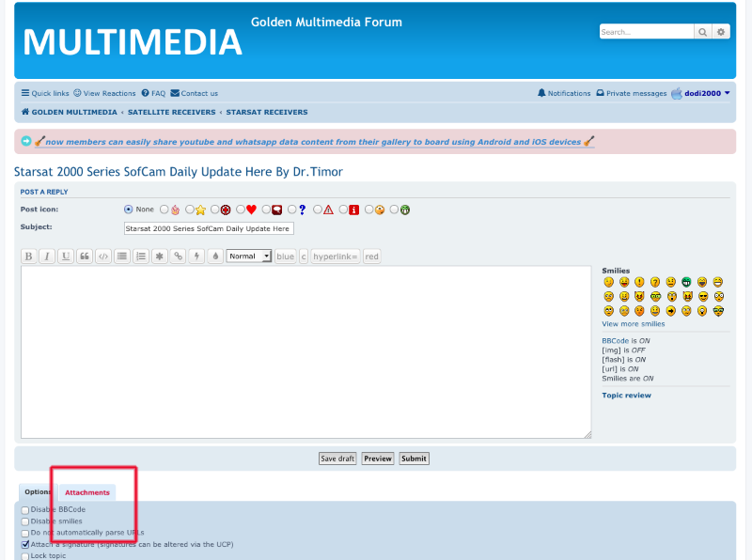The height and width of the screenshot is (560, 752).
Task: Click the c BBCode button
Action: click(x=304, y=257)
